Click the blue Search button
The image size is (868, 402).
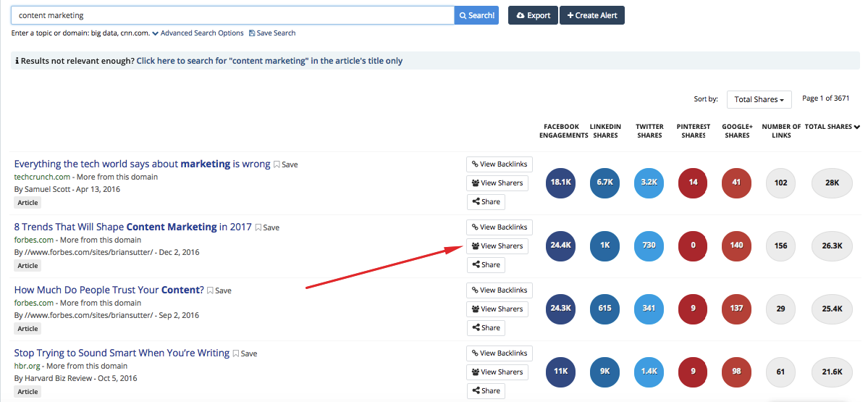click(x=476, y=15)
